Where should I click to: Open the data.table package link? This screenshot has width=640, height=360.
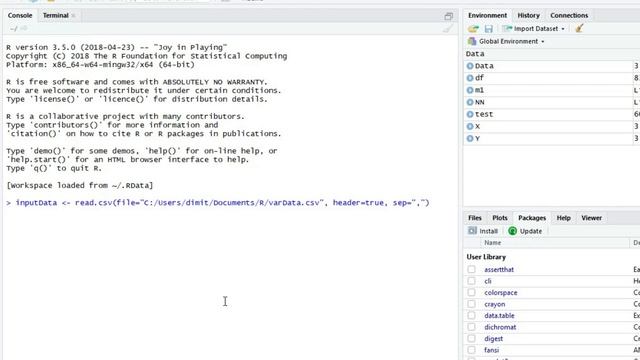click(x=499, y=316)
